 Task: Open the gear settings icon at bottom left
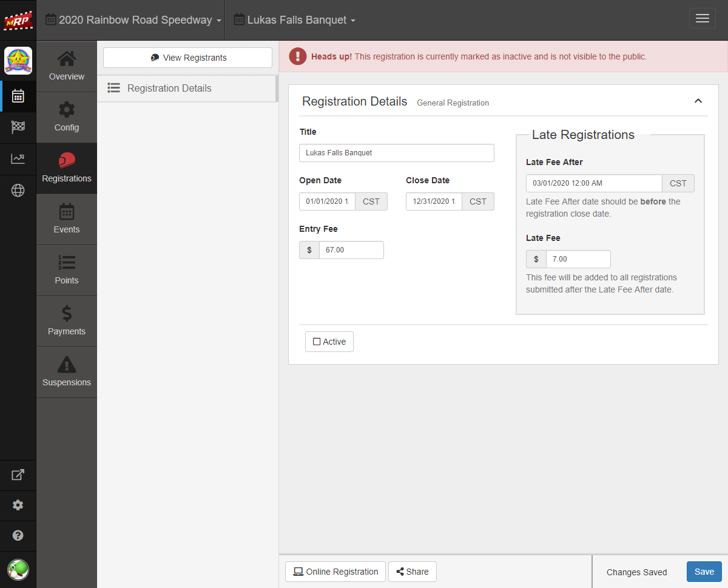point(18,505)
